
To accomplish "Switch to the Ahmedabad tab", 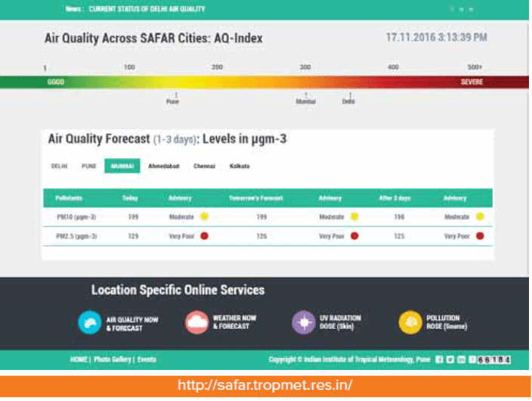I will (x=162, y=166).
